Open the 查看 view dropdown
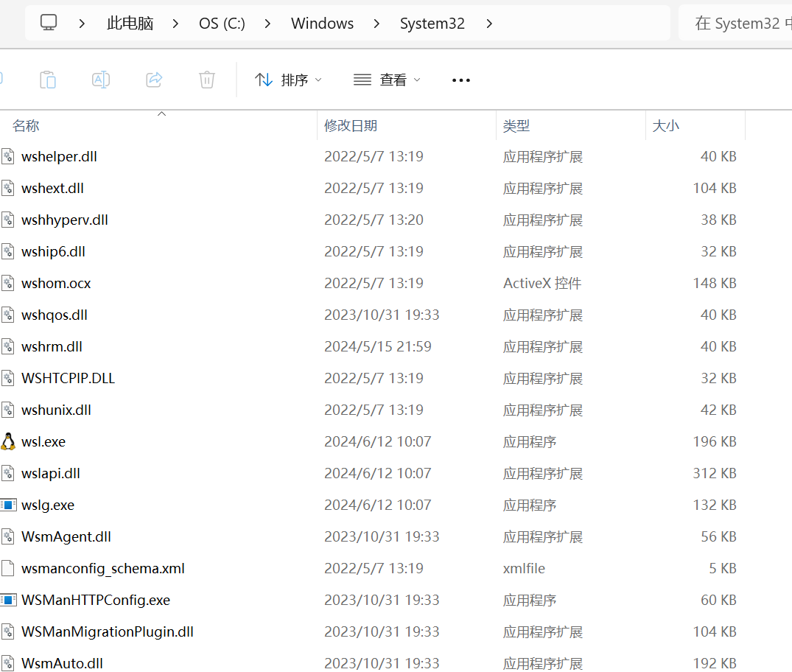The image size is (792, 672). pos(387,80)
